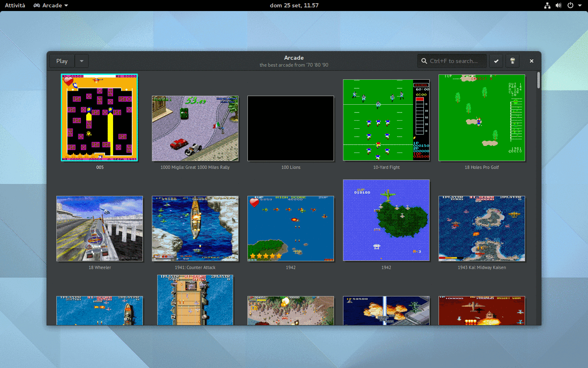Click the vertical scrollbar handle
The height and width of the screenshot is (368, 588).
coord(539,80)
